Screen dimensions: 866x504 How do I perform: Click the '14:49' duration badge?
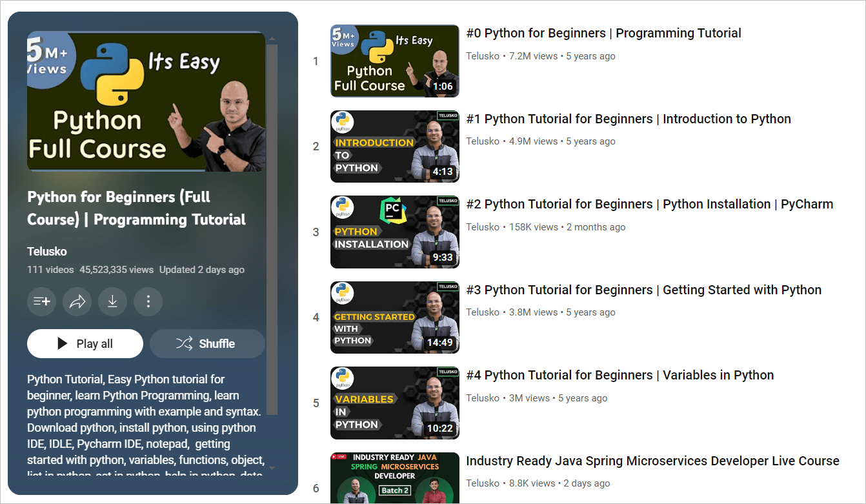tap(440, 343)
